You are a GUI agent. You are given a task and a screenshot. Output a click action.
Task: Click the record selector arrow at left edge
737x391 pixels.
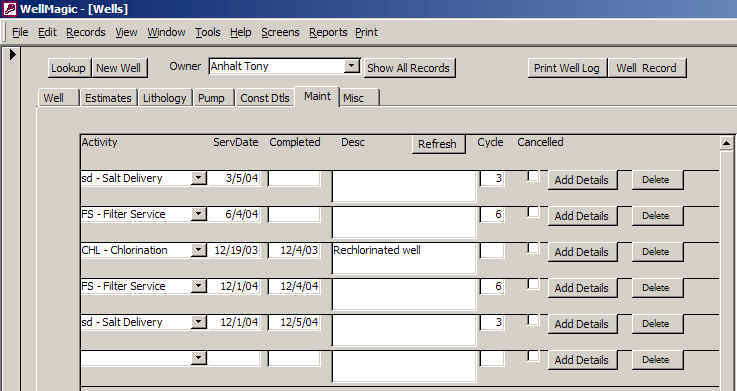(13, 55)
